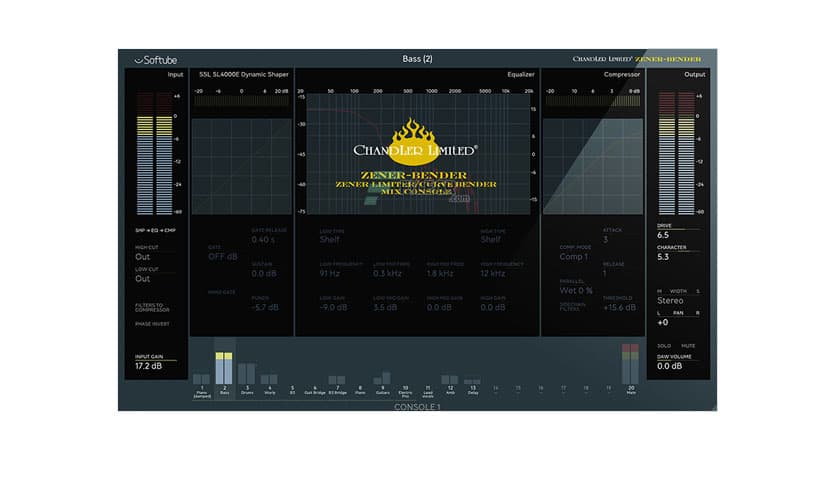Click Low Mid Freq 0.3 kHz value
The image size is (836, 484).
tap(387, 273)
